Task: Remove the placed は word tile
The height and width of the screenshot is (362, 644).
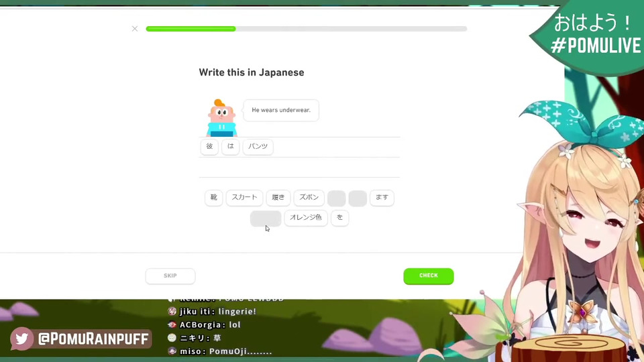Action: (230, 147)
